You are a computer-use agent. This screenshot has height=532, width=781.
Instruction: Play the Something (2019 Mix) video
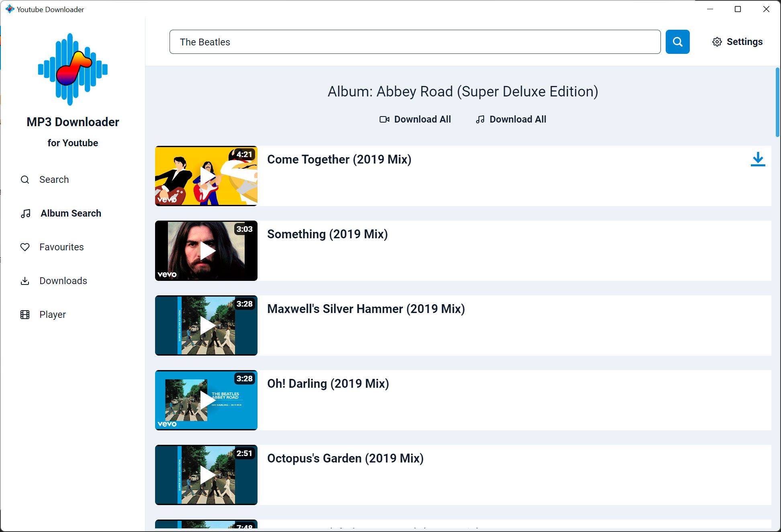point(206,250)
